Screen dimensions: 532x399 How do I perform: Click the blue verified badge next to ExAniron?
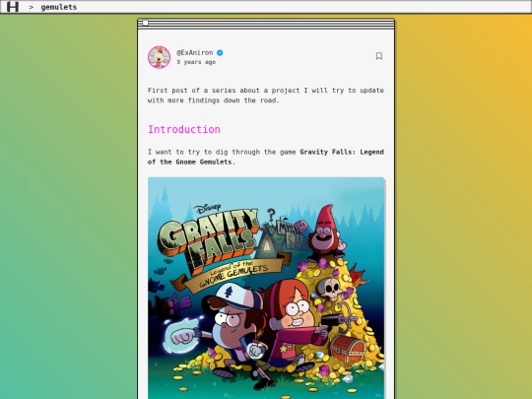pyautogui.click(x=220, y=52)
